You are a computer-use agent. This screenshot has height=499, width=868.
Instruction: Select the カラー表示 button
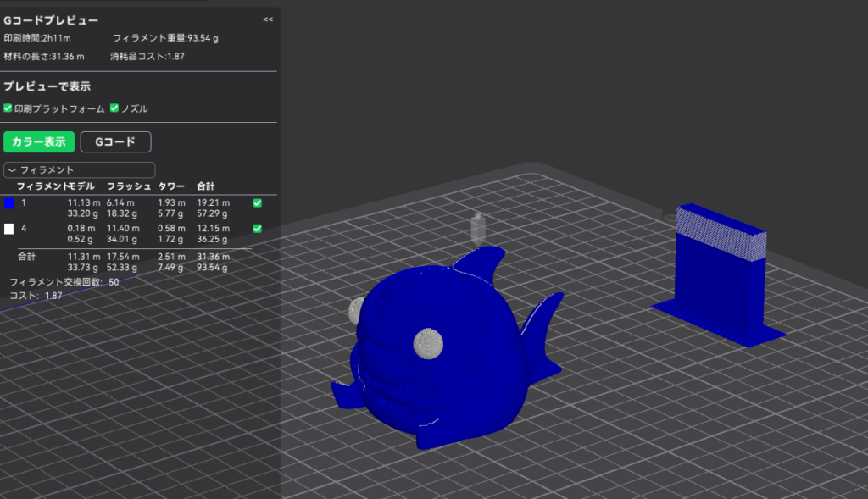pos(39,141)
